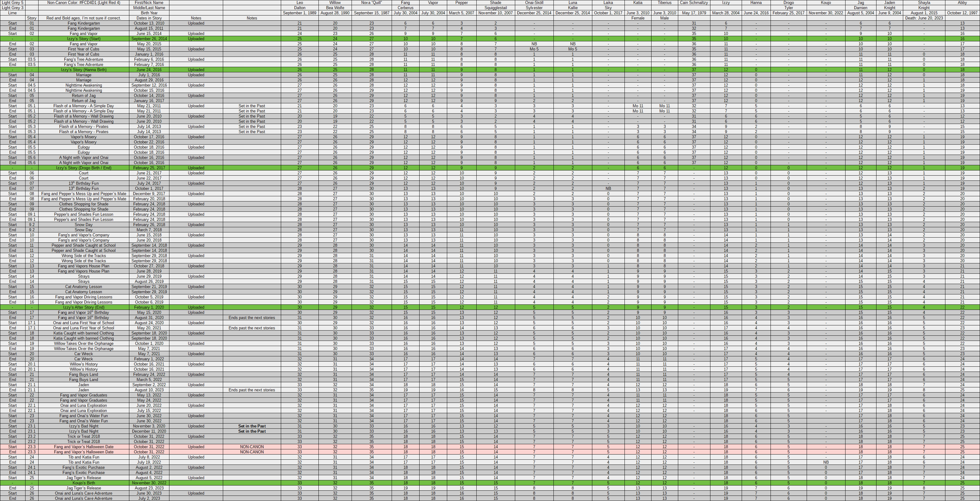Screen dimensions: 980x501
Task: Select the date December 11, 2020 cell
Action: [149, 431]
